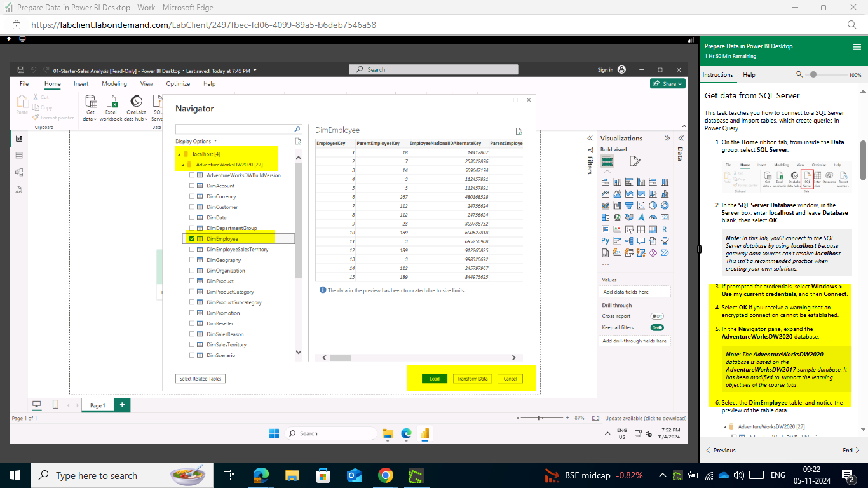The width and height of the screenshot is (868, 488).
Task: Go to Previous lab instruction page
Action: tap(721, 450)
